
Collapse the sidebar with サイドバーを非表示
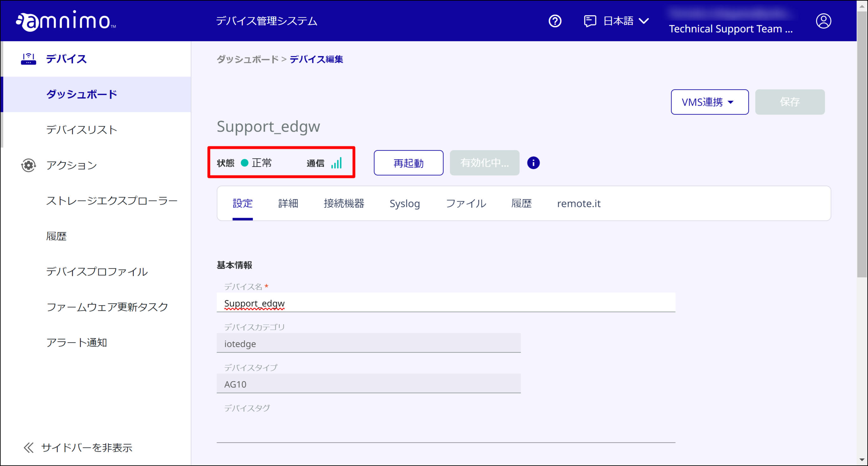point(86,448)
